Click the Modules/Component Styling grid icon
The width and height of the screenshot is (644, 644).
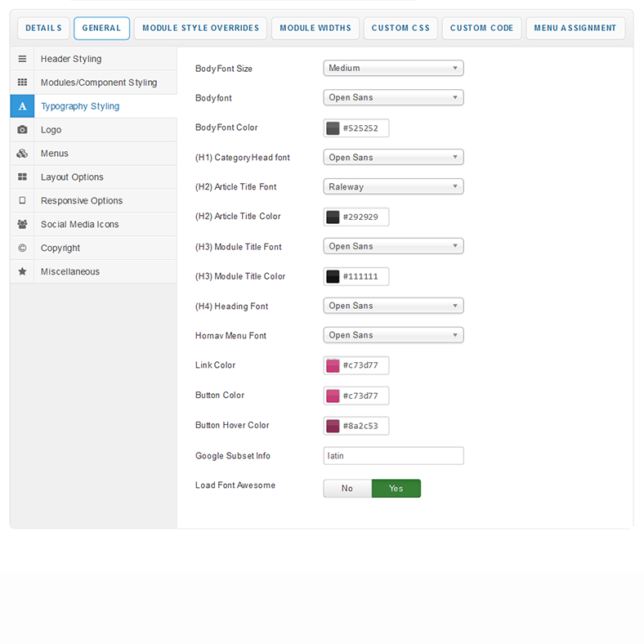pos(22,83)
